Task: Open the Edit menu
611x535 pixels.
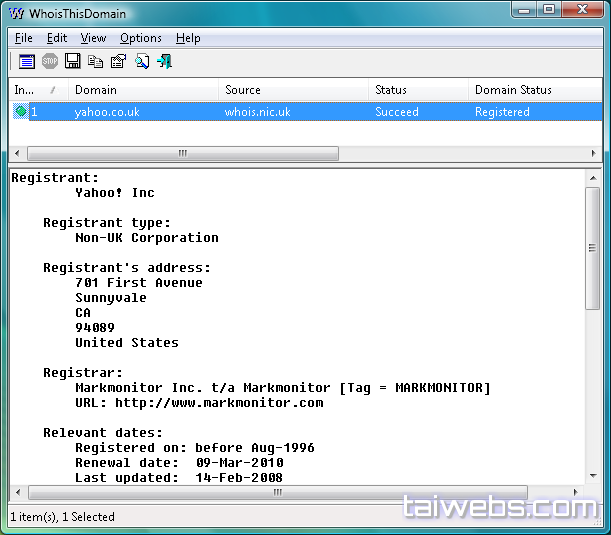Action: coord(57,38)
